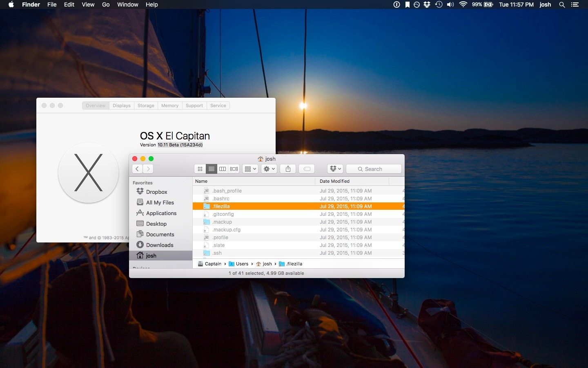The height and width of the screenshot is (368, 588).
Task: Click the 1Password menu bar icon
Action: tap(396, 4)
